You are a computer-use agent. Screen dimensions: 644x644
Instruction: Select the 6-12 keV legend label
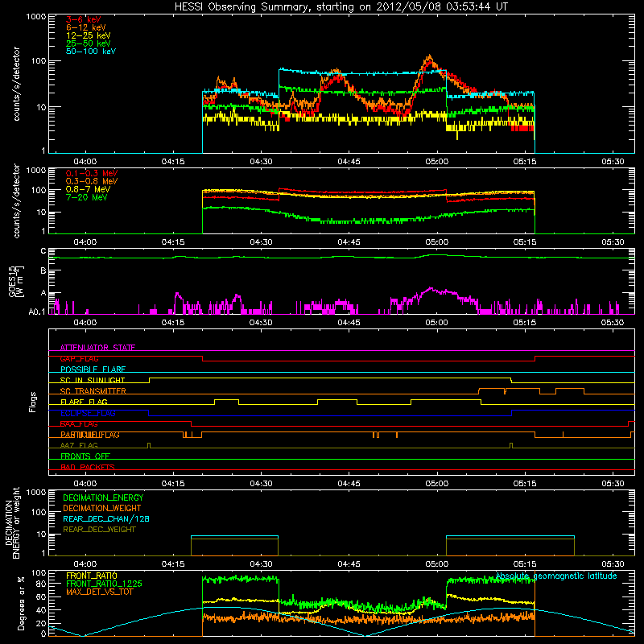(86, 27)
